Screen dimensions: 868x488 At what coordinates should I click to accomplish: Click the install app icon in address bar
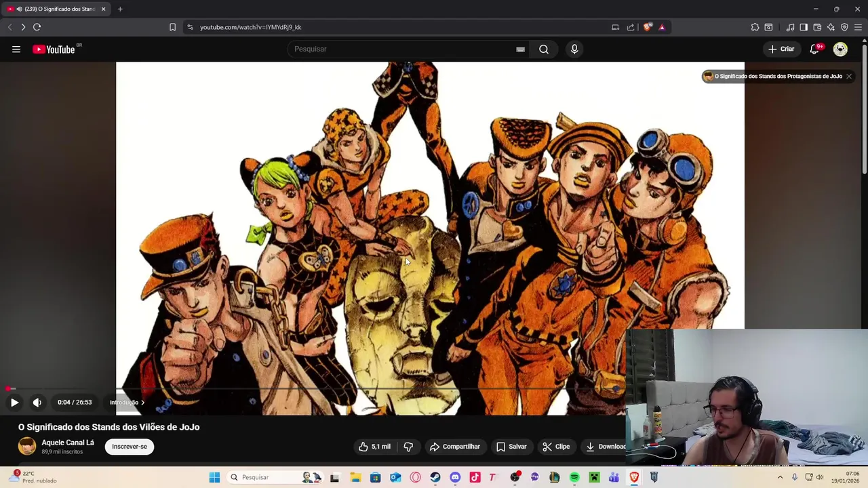pos(615,27)
